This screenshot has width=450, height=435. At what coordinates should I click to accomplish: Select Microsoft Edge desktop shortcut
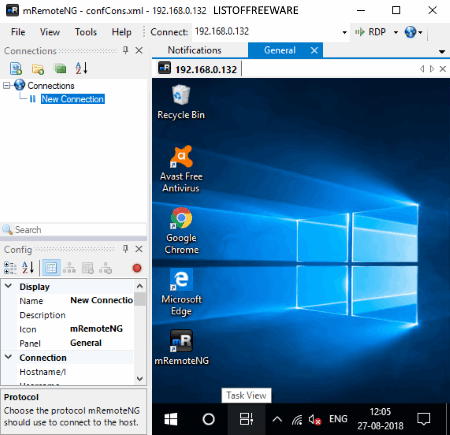click(181, 292)
